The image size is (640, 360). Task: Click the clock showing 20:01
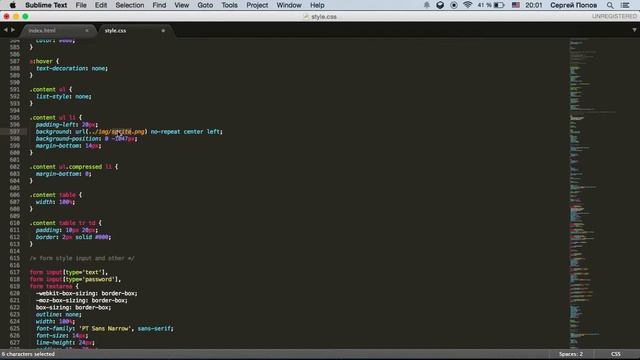[x=533, y=5]
